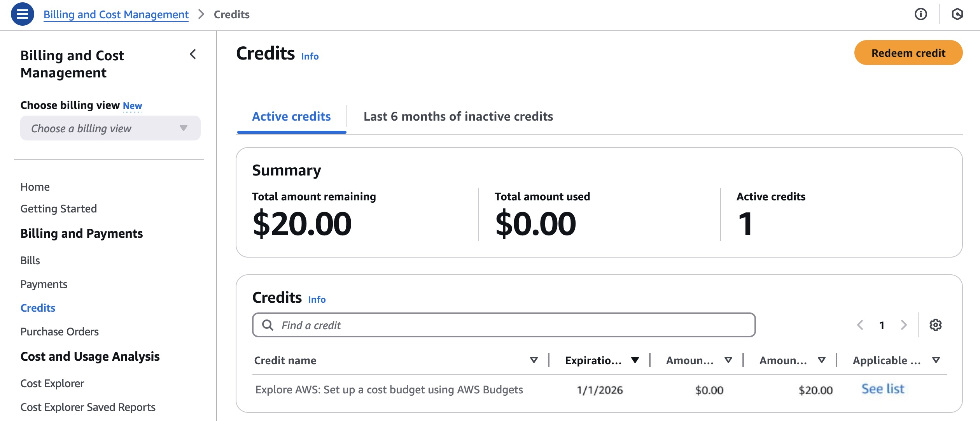Image resolution: width=980 pixels, height=421 pixels.
Task: Open Info link next to Credits heading
Action: [310, 56]
